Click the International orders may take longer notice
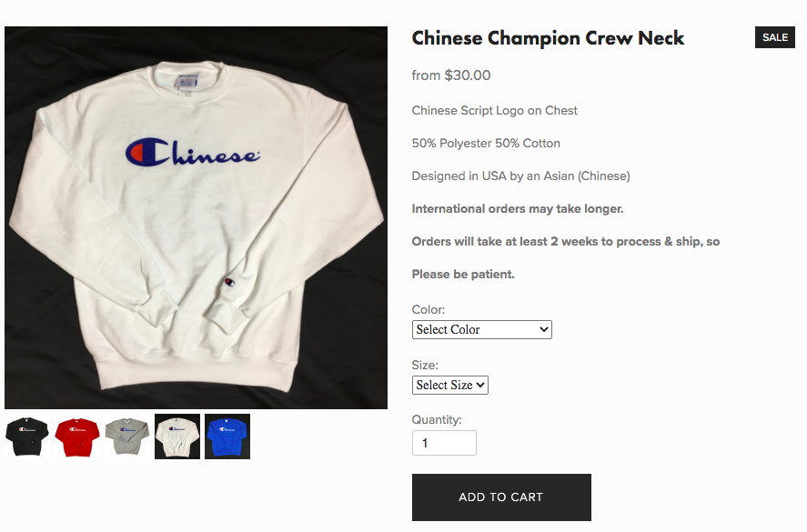Image resolution: width=807 pixels, height=532 pixels. pos(518,209)
